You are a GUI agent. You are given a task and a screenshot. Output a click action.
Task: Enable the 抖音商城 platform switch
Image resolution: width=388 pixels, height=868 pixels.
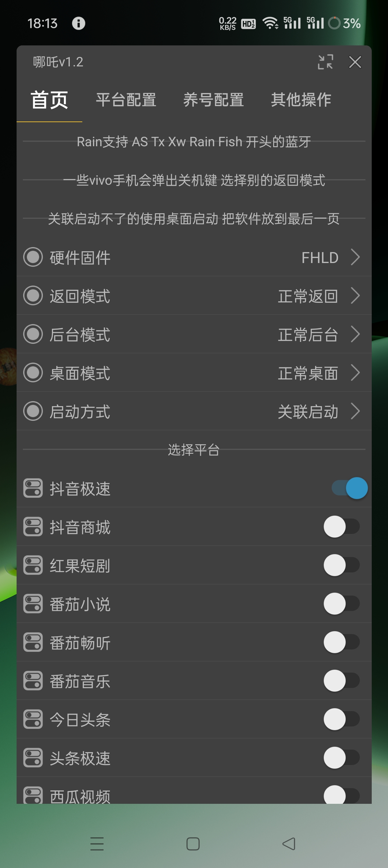[x=341, y=527]
